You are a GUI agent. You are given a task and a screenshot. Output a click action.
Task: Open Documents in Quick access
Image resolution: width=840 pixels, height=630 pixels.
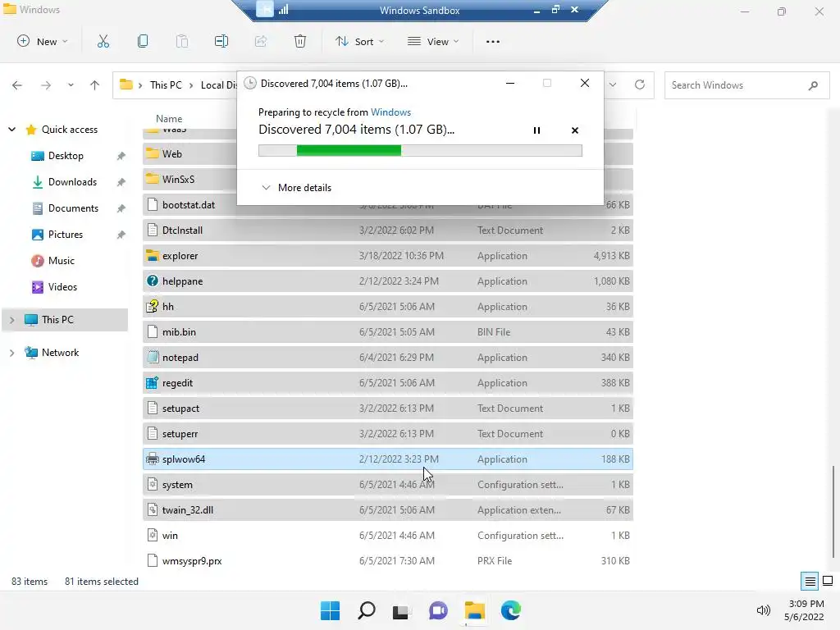tap(73, 208)
